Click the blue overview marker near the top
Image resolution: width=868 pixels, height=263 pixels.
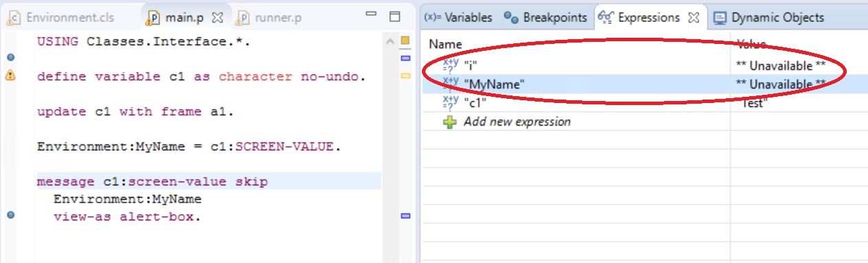point(405,58)
